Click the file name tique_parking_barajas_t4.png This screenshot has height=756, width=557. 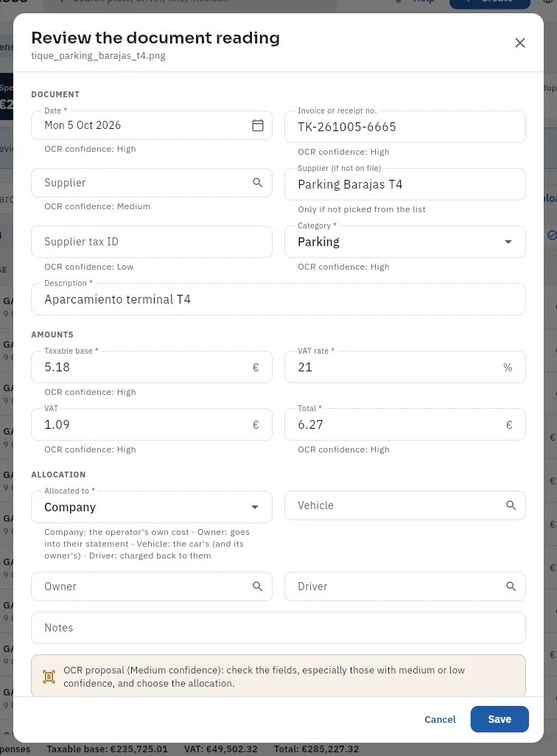click(99, 55)
